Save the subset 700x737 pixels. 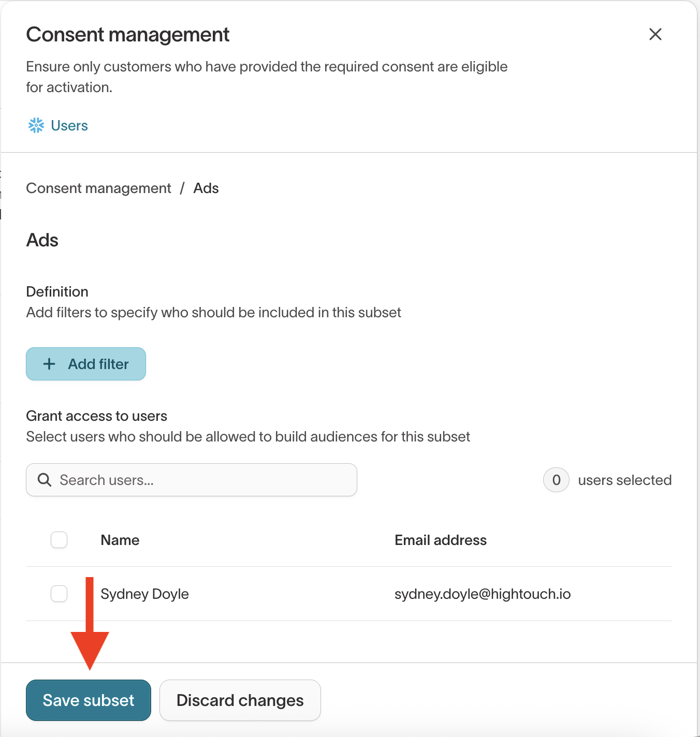click(x=89, y=700)
